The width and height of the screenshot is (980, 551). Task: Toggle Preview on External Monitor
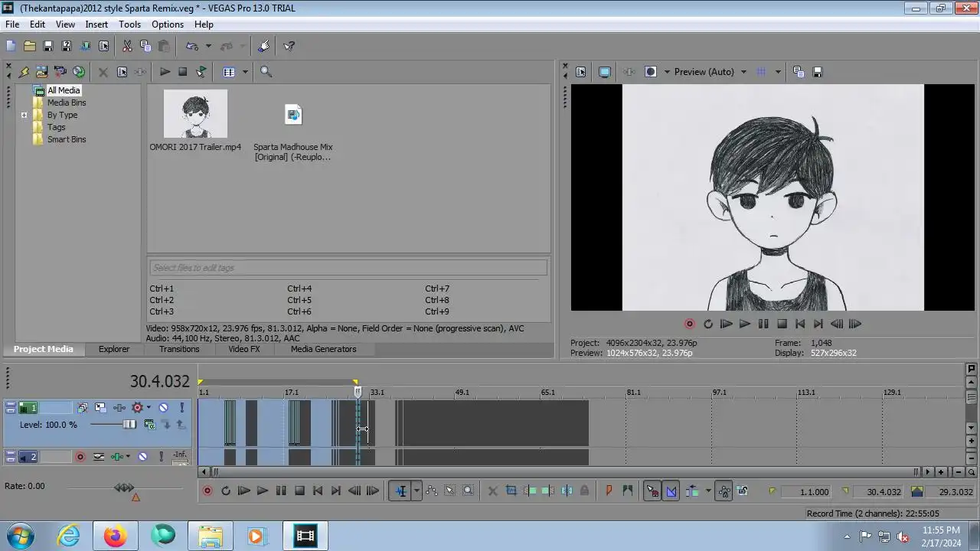(x=604, y=72)
